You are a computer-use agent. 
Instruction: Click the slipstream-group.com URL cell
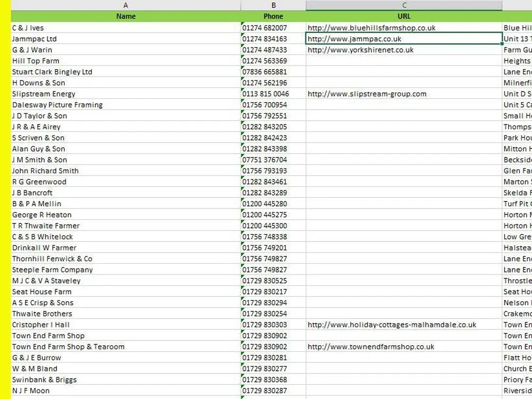pos(404,94)
